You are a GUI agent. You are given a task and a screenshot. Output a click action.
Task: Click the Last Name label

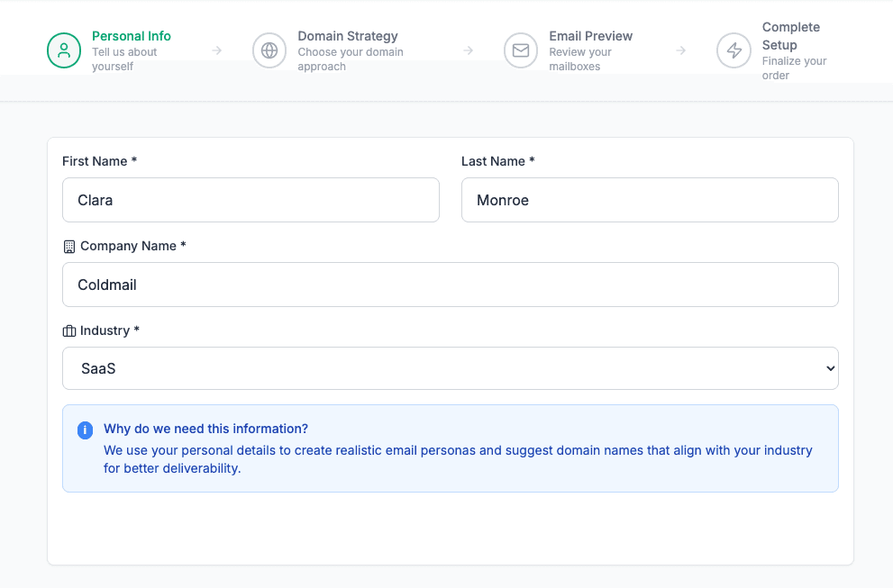point(497,161)
